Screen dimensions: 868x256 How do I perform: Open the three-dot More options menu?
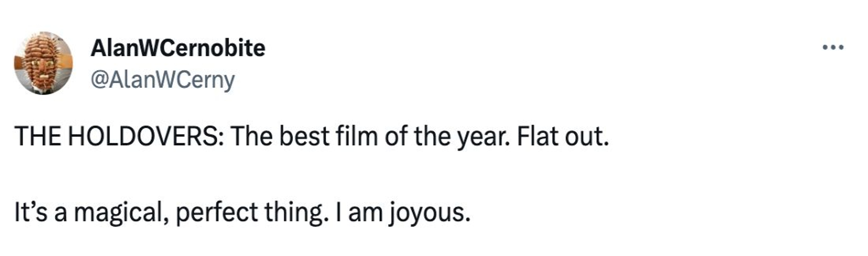pos(833,48)
